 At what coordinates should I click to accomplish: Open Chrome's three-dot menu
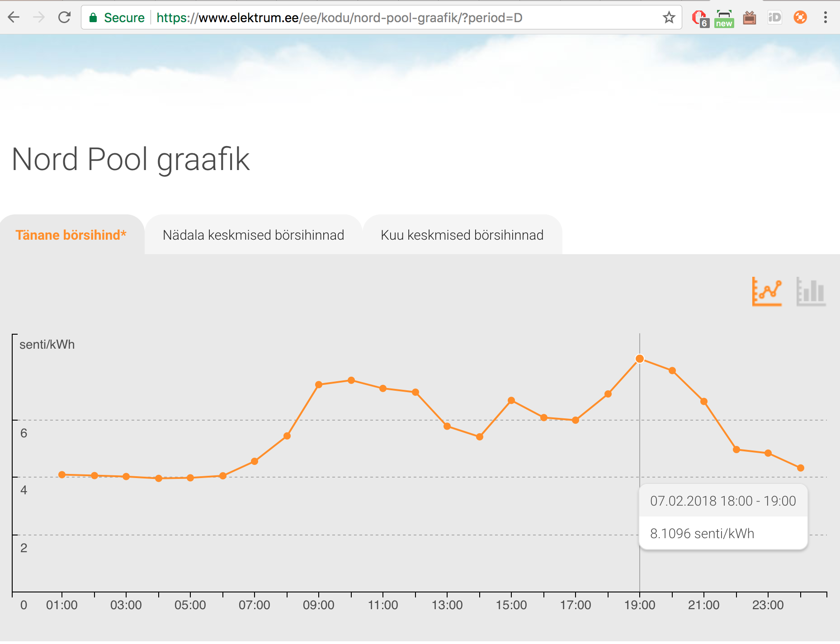pos(825,18)
